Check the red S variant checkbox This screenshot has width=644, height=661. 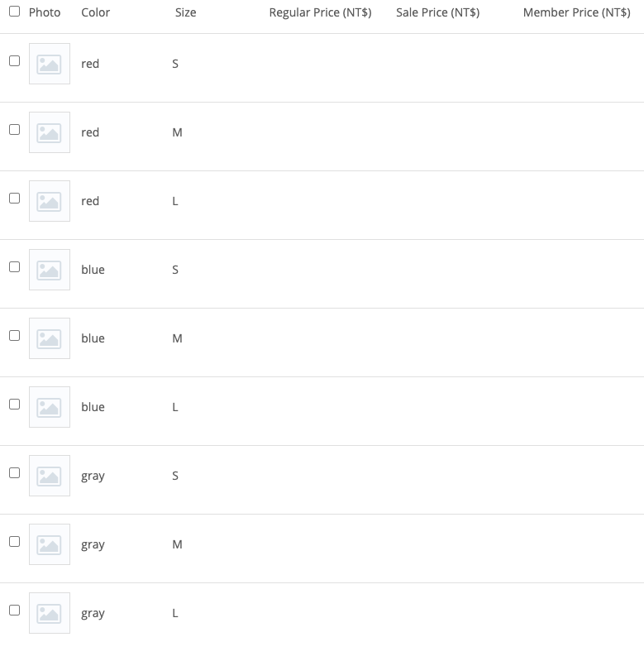[14, 60]
